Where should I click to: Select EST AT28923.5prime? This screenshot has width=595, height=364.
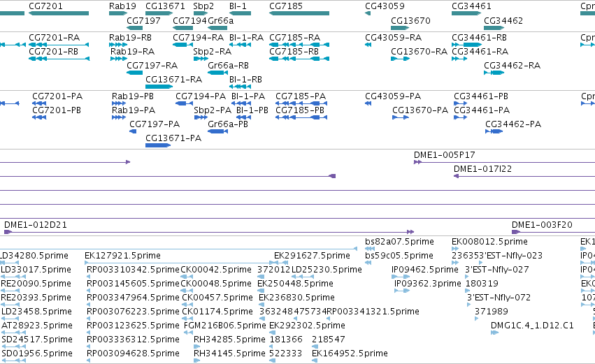click(x=14, y=333)
